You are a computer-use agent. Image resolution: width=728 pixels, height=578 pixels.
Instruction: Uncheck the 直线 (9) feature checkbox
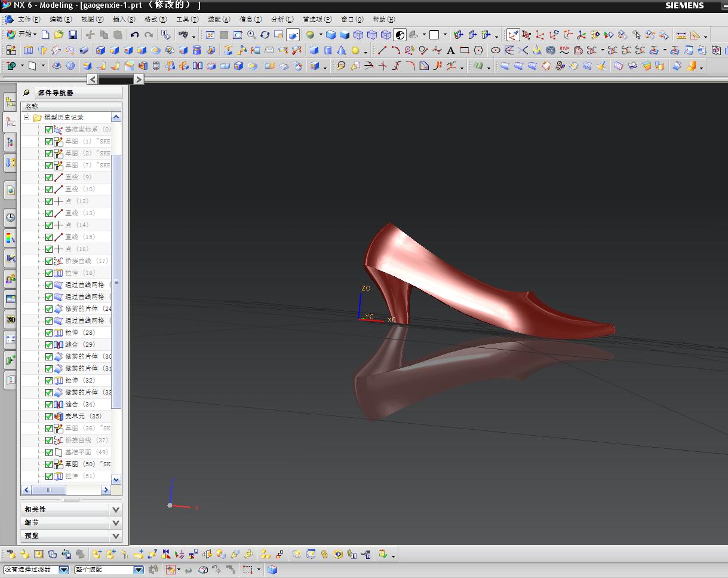pos(49,177)
